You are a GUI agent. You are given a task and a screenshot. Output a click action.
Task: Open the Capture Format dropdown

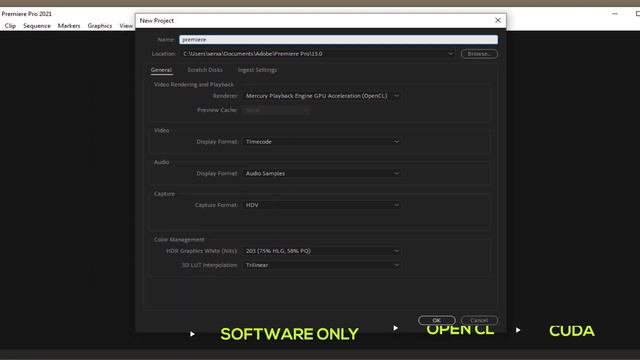point(322,205)
